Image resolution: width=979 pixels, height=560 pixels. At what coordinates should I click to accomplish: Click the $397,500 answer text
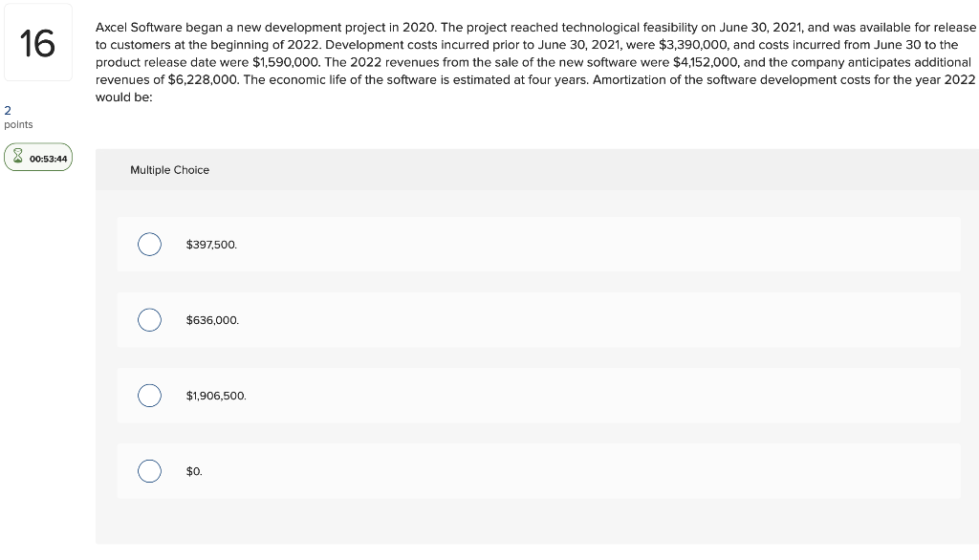[x=211, y=245]
